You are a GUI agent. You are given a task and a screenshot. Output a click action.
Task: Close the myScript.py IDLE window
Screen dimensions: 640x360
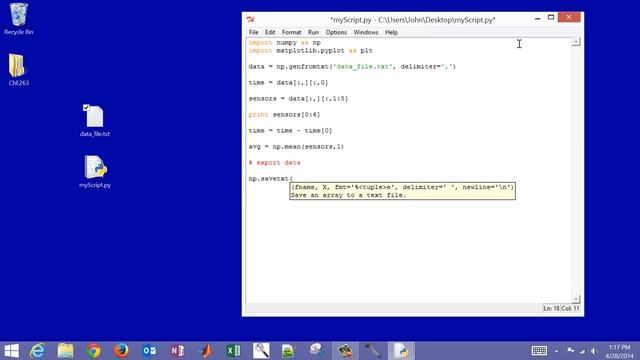pos(569,18)
